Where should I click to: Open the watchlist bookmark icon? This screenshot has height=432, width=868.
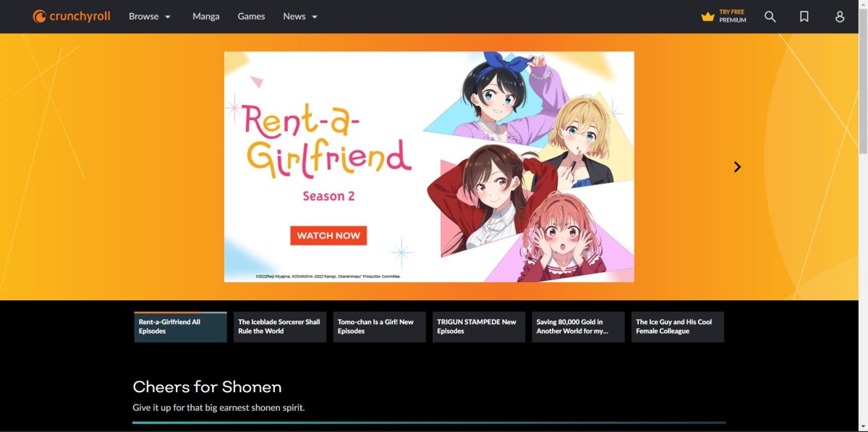(804, 17)
